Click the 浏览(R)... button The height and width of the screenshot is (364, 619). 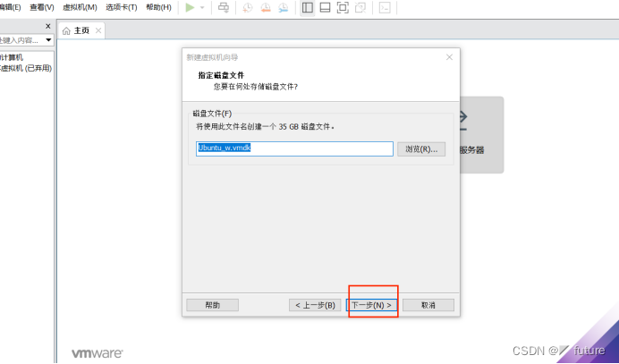point(421,149)
